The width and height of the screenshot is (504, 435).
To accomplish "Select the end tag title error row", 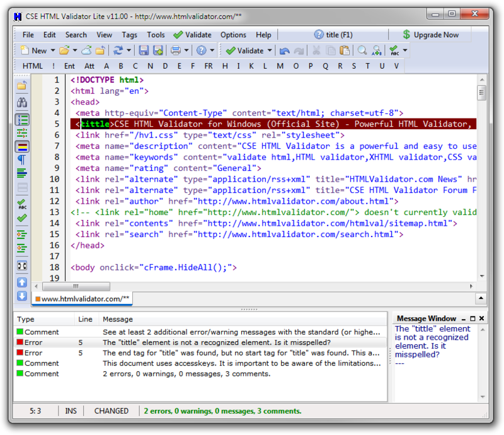I will [x=200, y=353].
